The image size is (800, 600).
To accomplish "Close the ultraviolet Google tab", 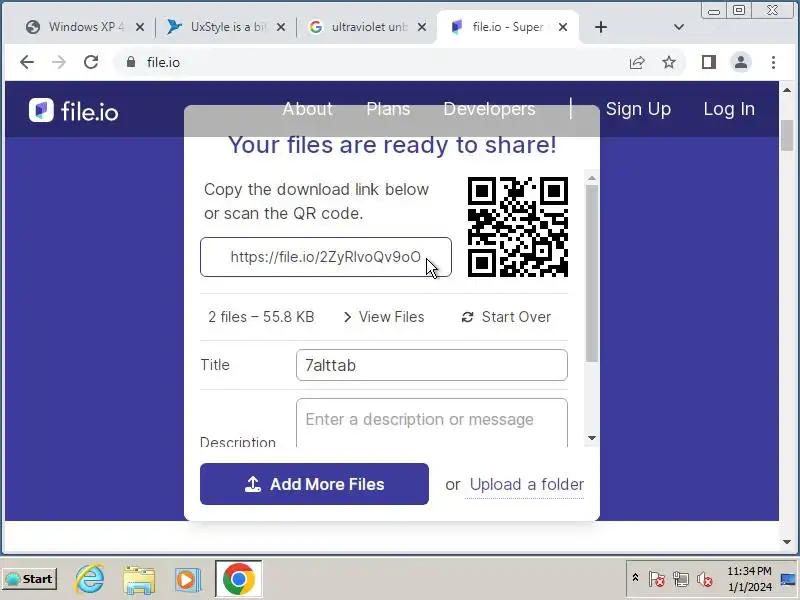I will 422,27.
